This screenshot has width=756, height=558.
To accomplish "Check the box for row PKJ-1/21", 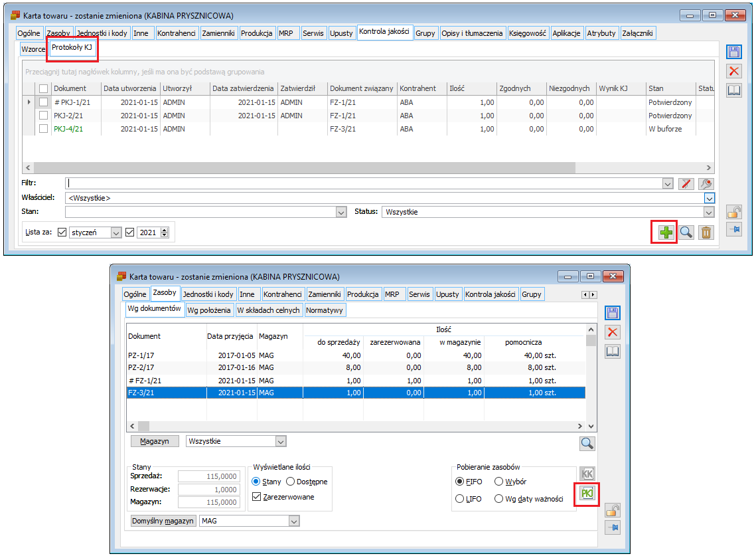I will pos(43,102).
